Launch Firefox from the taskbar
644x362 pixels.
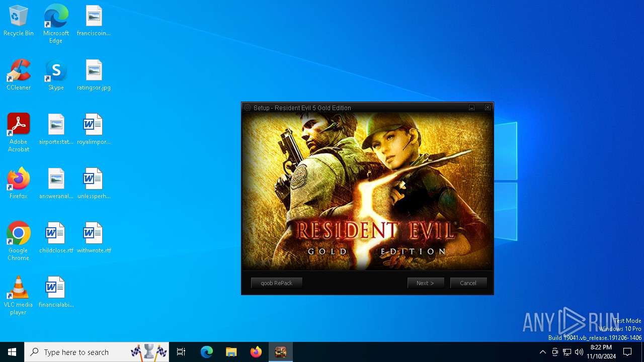[256, 352]
